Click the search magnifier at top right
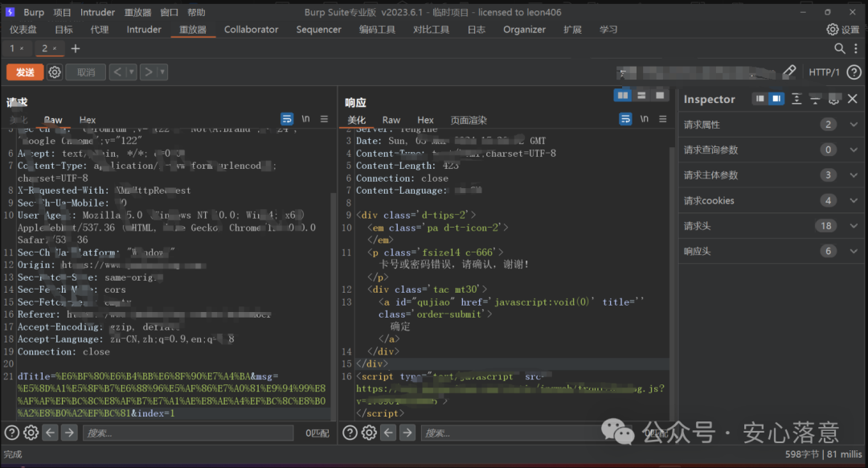The height and width of the screenshot is (468, 868). (x=840, y=49)
